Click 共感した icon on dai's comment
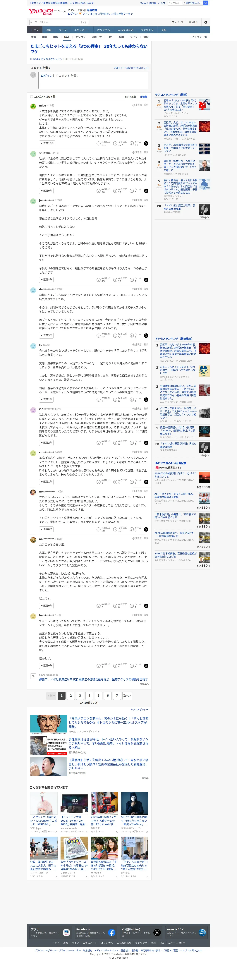 click(99, 336)
